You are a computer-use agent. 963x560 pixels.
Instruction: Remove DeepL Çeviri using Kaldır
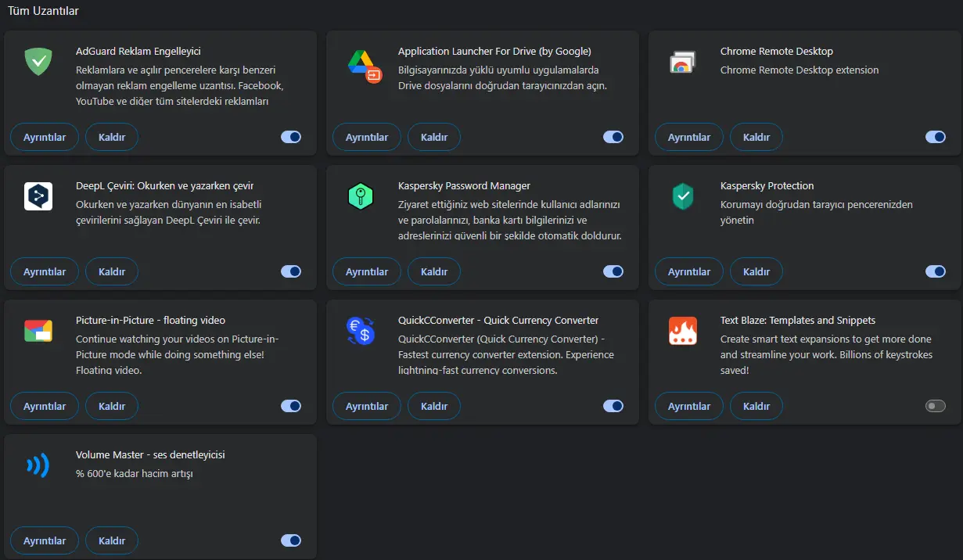[112, 271]
